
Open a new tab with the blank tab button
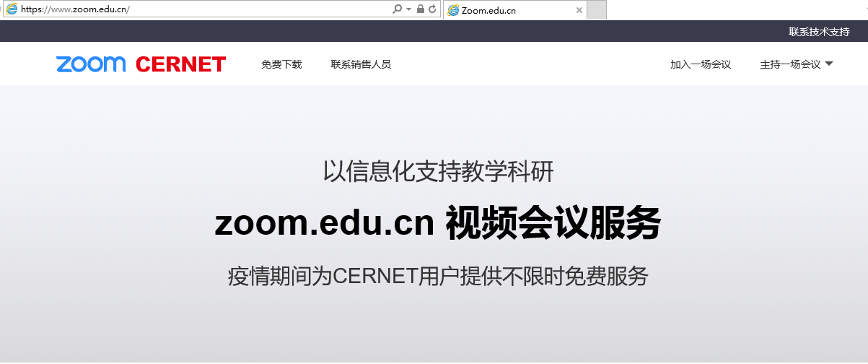point(596,10)
